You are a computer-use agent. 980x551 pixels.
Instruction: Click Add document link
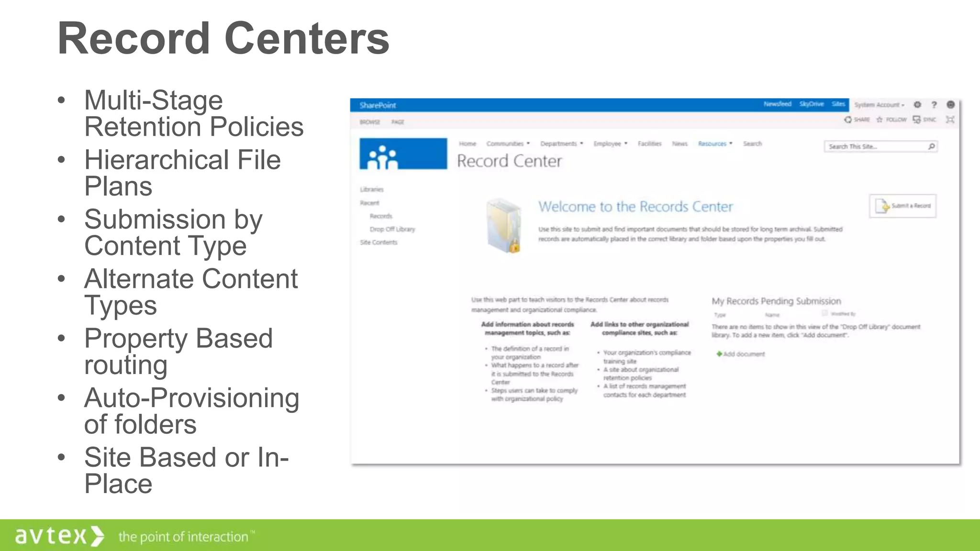tap(744, 354)
